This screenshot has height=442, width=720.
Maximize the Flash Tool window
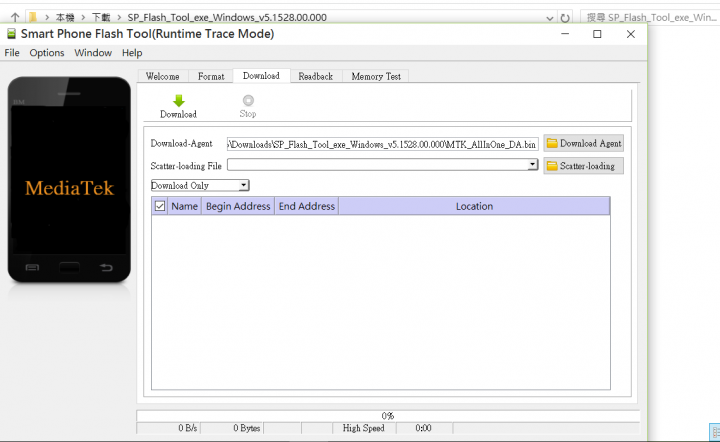(x=597, y=34)
